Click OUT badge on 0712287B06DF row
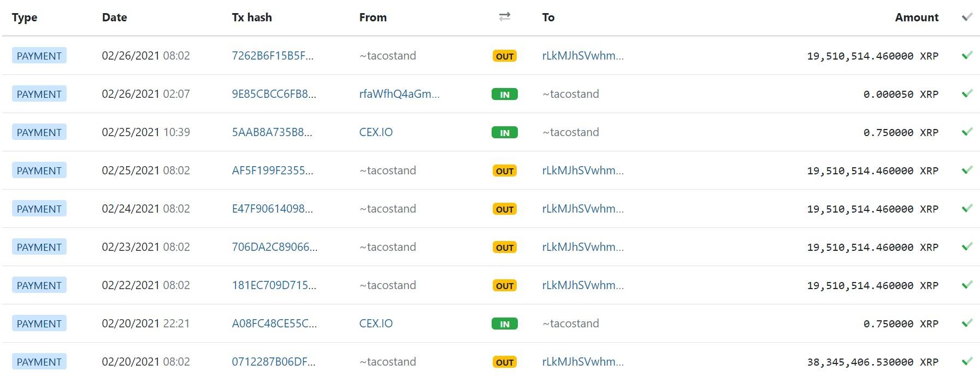Image resolution: width=980 pixels, height=376 pixels. 505,362
